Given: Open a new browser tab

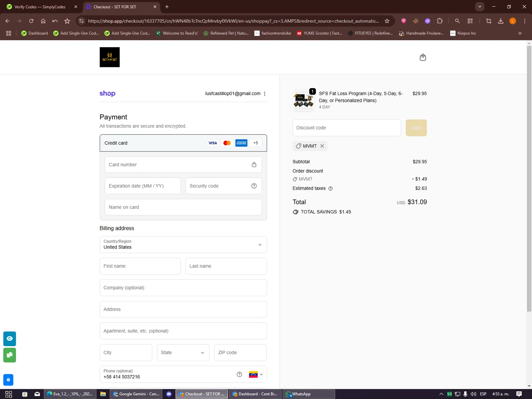Looking at the screenshot, I should pyautogui.click(x=167, y=7).
